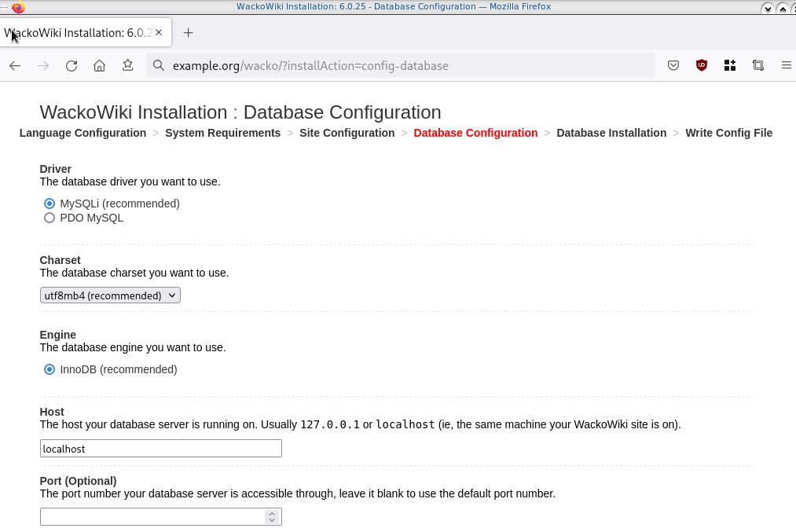Click the browser back arrow

coord(15,66)
